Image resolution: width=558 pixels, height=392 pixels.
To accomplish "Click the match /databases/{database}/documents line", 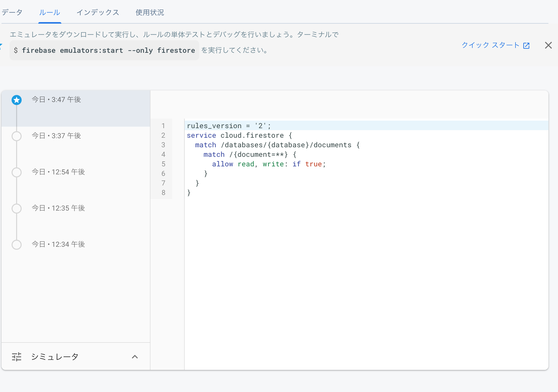I will click(x=277, y=145).
